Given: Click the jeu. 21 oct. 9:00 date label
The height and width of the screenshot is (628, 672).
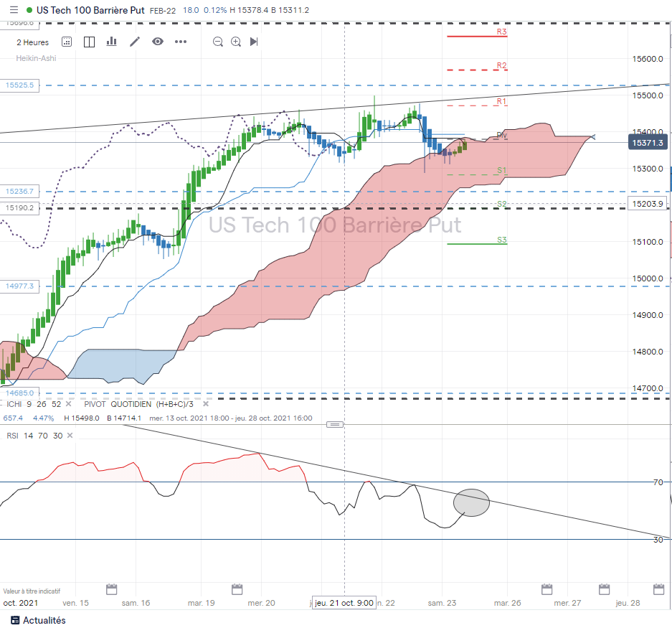Looking at the screenshot, I should tap(344, 603).
